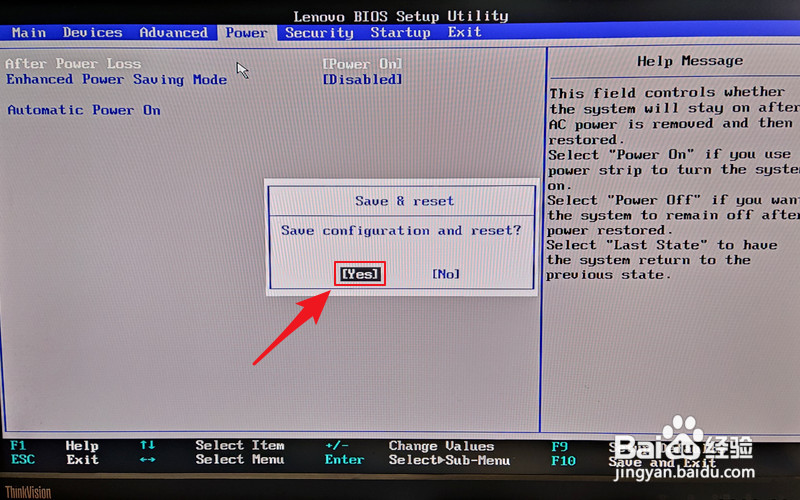Go to the Security tab
Image resolution: width=800 pixels, height=500 pixels.
(319, 33)
